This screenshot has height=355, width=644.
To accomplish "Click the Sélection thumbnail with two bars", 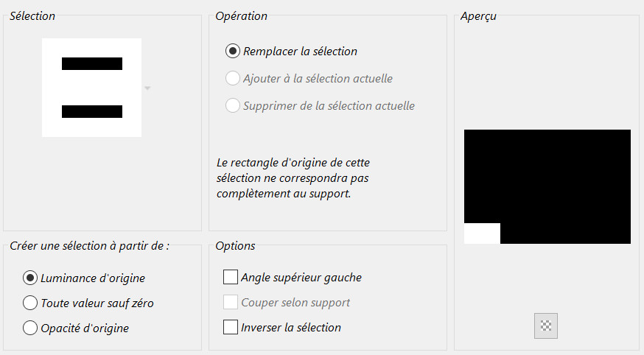I will pos(91,87).
